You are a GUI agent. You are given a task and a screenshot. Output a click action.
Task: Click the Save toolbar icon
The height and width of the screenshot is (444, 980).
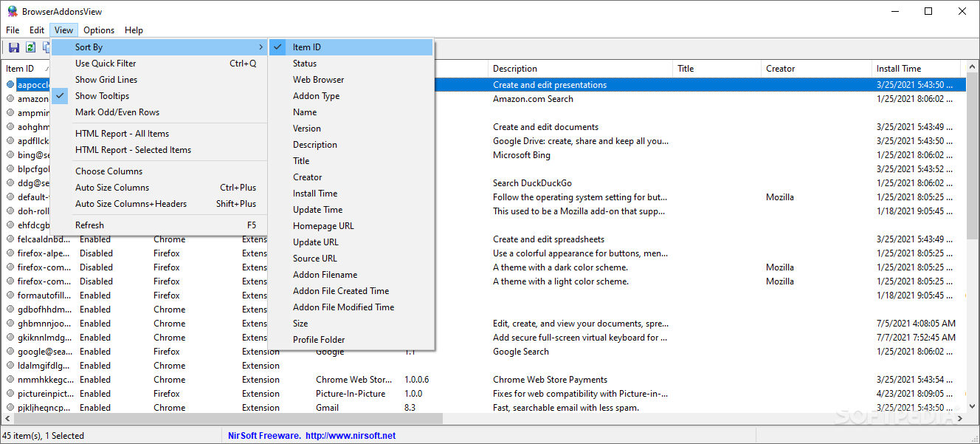click(13, 48)
